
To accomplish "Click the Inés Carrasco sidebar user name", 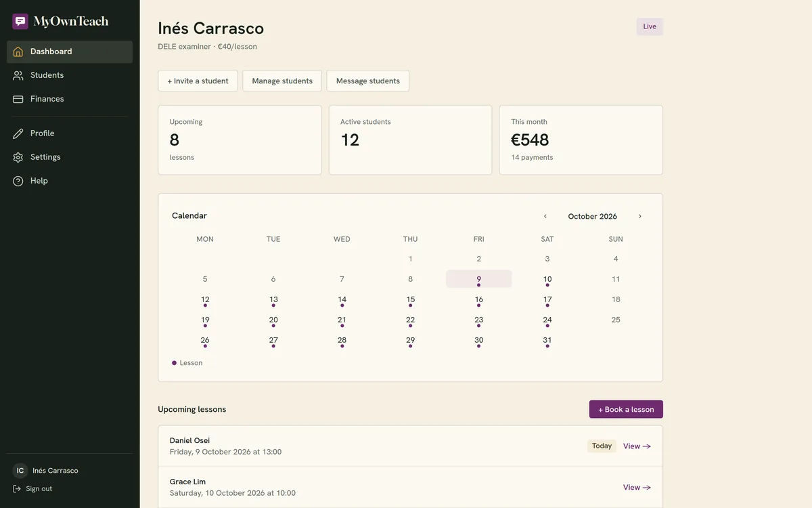I will 55,471.
